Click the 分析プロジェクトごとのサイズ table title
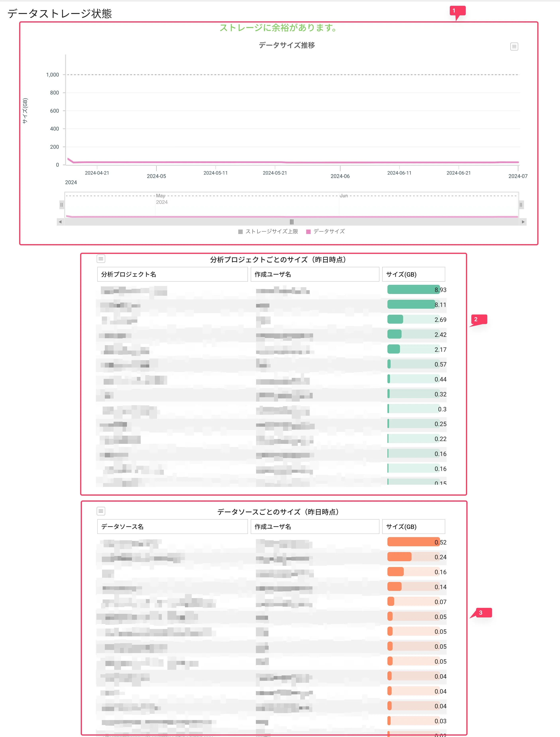The width and height of the screenshot is (560, 737). 278,260
